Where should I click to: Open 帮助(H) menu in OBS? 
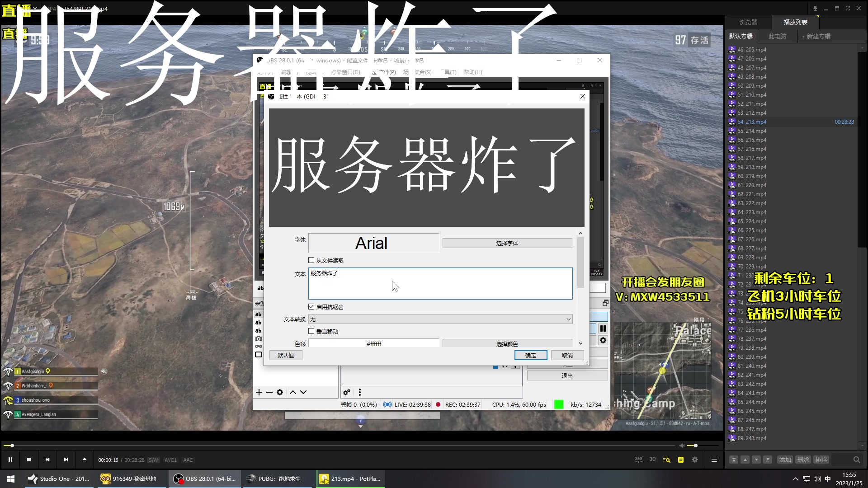tap(473, 72)
